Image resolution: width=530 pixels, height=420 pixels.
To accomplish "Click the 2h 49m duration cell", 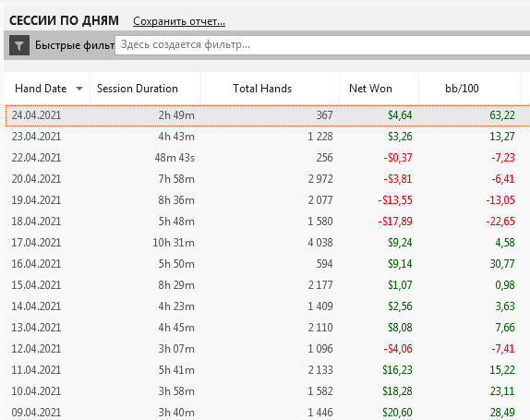I will tap(176, 115).
